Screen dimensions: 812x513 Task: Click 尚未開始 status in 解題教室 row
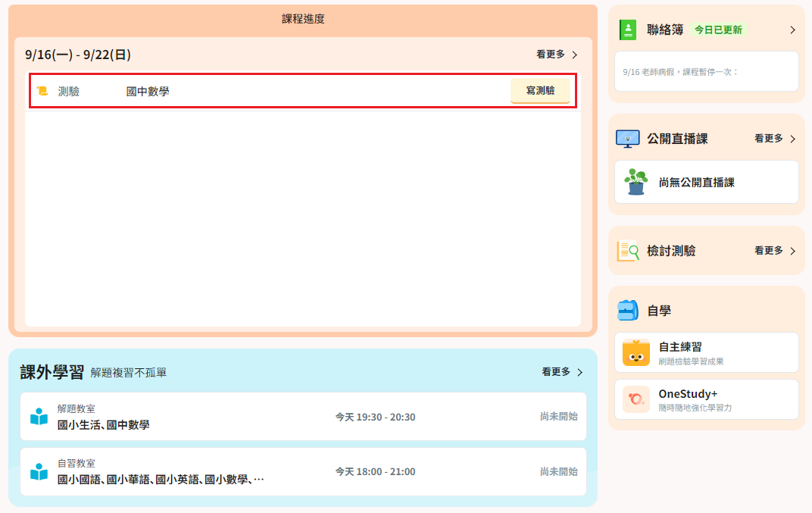click(x=559, y=417)
